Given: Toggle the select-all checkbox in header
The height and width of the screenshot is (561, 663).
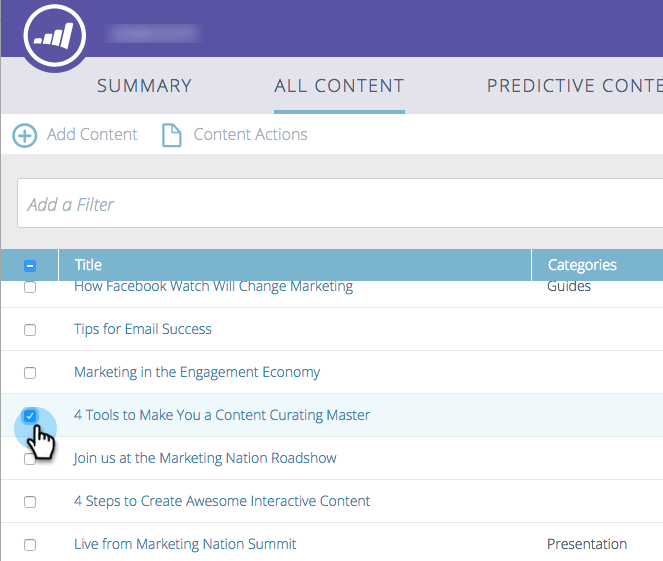Looking at the screenshot, I should point(30,266).
